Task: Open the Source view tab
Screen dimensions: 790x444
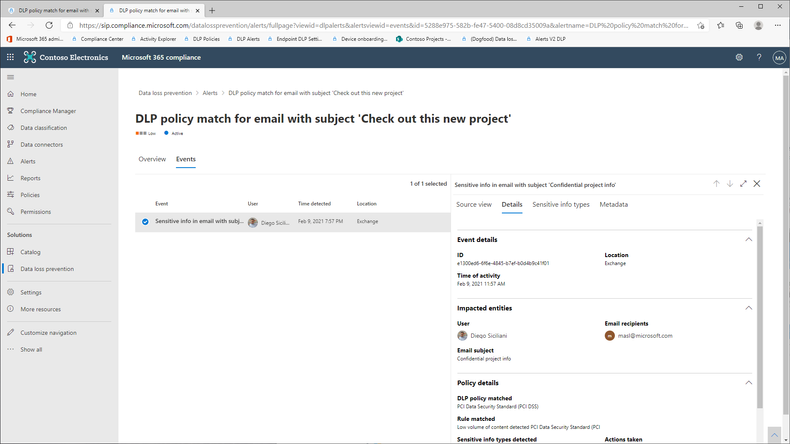Action: click(474, 205)
